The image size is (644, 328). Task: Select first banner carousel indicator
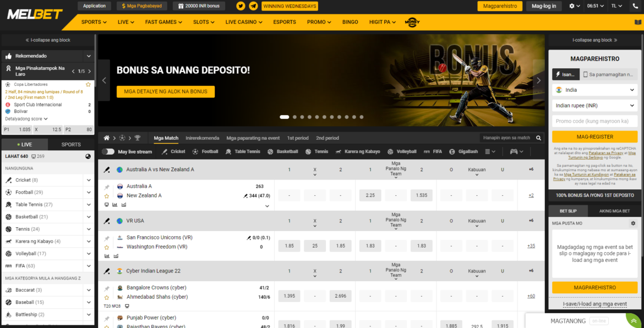pyautogui.click(x=284, y=117)
